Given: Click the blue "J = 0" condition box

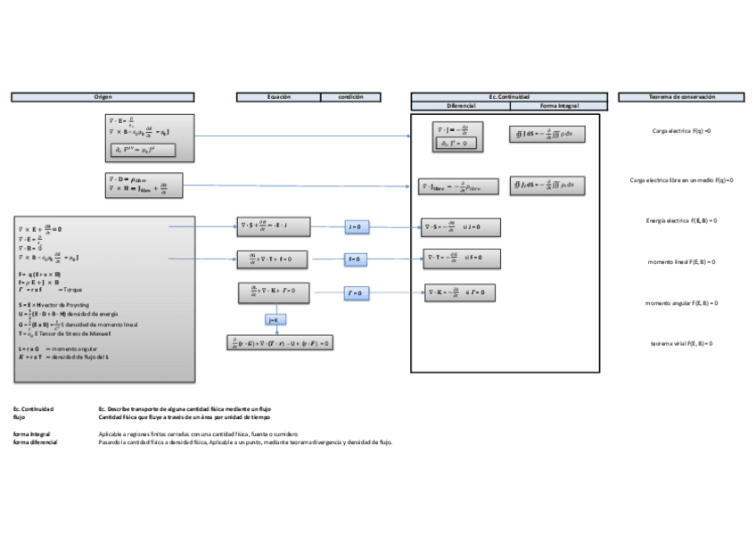Looking at the screenshot, I should click(357, 227).
